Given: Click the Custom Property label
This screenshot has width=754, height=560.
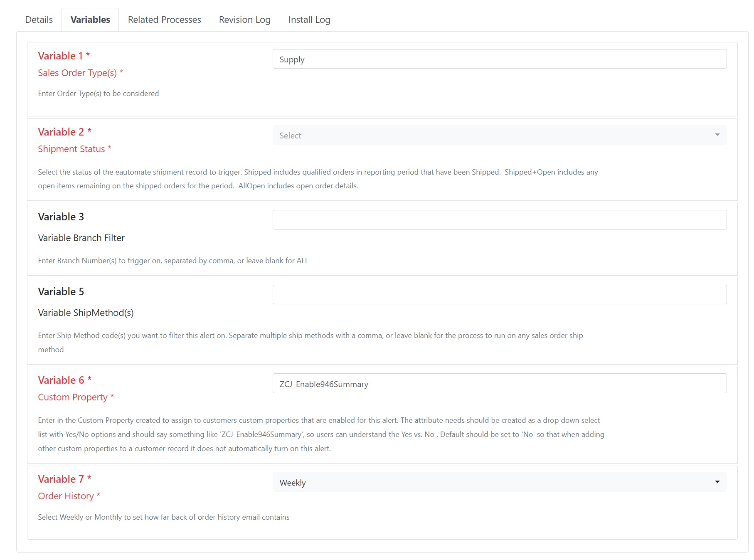Looking at the screenshot, I should click(76, 397).
